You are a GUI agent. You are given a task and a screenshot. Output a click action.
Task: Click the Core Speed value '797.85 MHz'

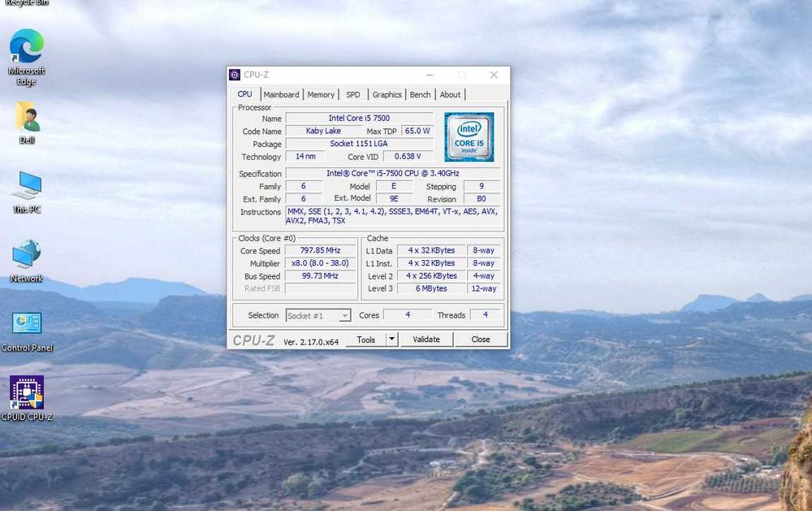pos(320,250)
